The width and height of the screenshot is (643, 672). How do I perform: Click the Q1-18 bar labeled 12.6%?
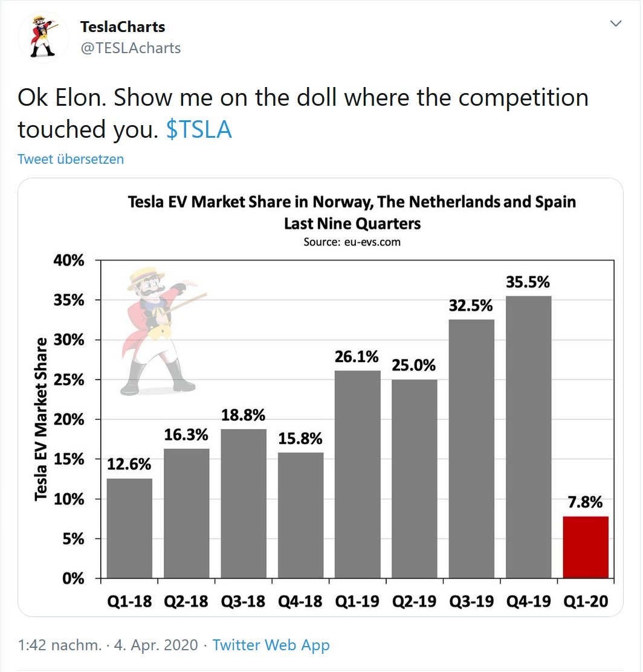pyautogui.click(x=129, y=528)
